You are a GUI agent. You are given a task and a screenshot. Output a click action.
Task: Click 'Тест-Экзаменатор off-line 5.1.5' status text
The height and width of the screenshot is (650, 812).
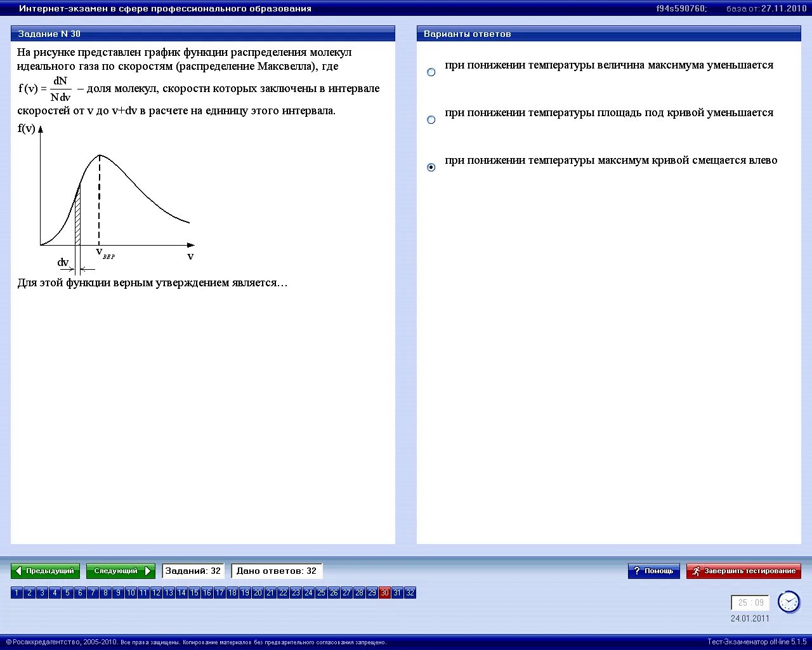[x=757, y=642]
